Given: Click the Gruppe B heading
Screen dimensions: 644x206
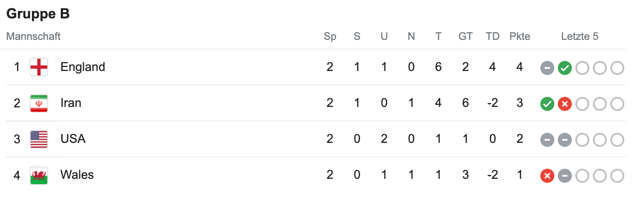Looking at the screenshot, I should pyautogui.click(x=38, y=14).
